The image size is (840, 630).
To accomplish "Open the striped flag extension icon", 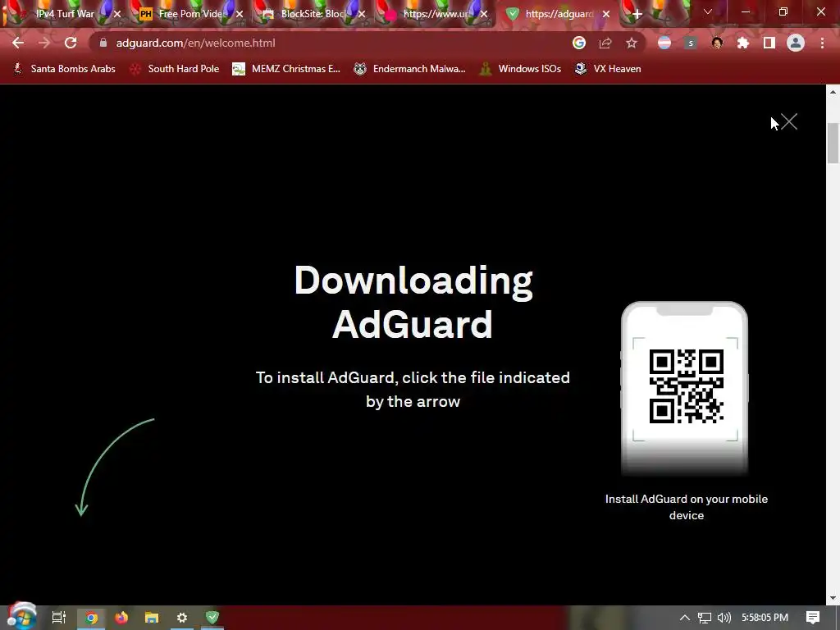I will [x=664, y=43].
